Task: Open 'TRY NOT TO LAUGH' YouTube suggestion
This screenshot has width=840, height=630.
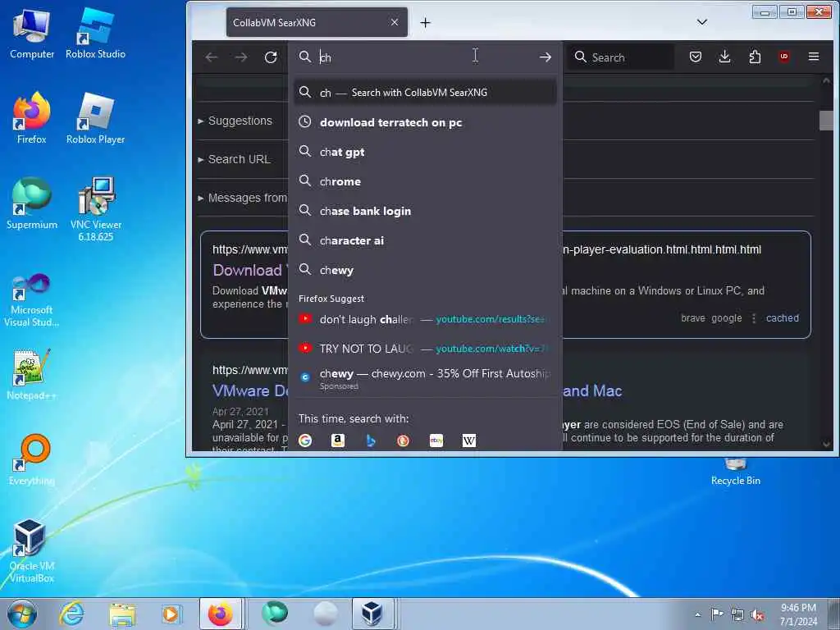Action: [x=426, y=349]
